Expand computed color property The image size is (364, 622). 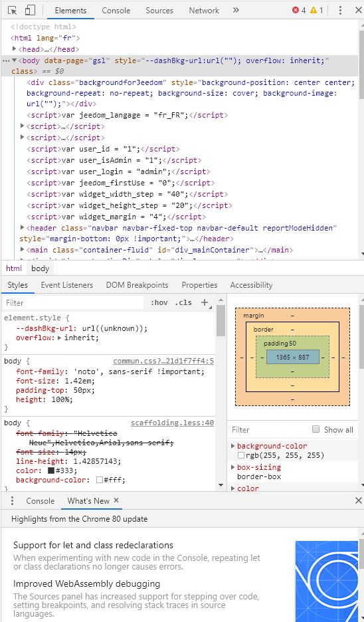[232, 488]
